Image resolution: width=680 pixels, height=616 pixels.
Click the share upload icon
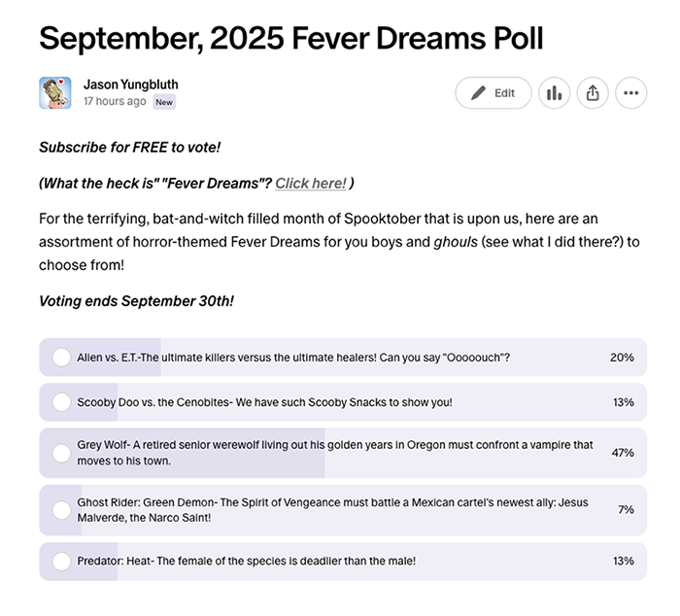click(x=592, y=93)
